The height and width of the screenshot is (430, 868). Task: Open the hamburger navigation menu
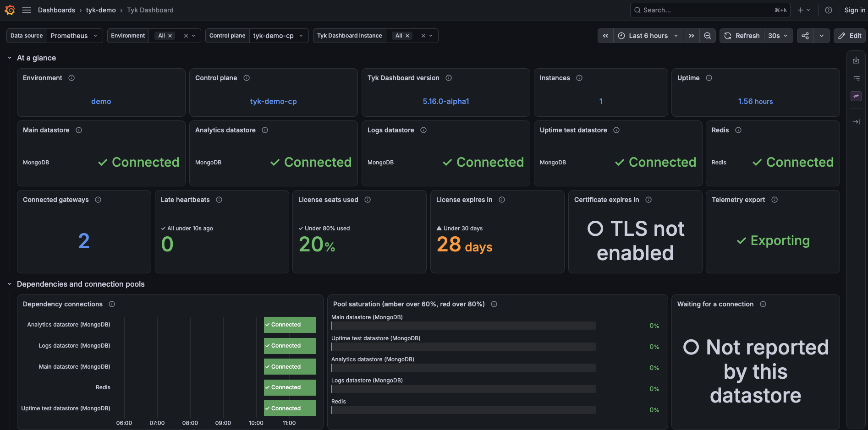(27, 10)
